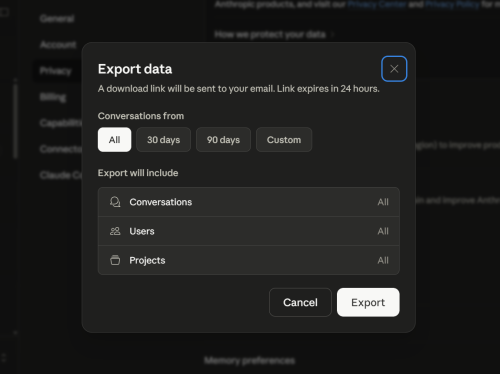Confirm with the Export button
The image size is (500, 374).
click(368, 302)
